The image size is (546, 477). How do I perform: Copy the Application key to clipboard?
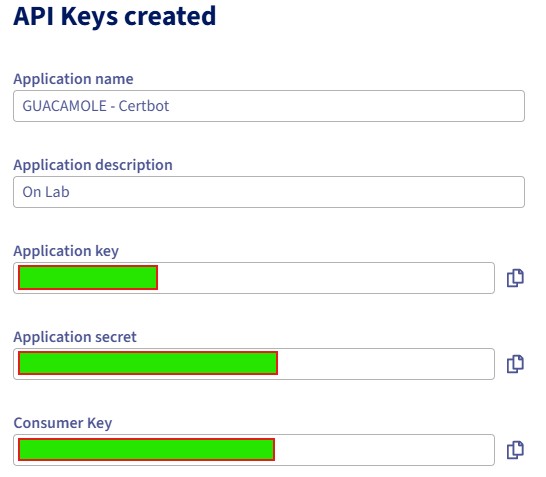[515, 278]
